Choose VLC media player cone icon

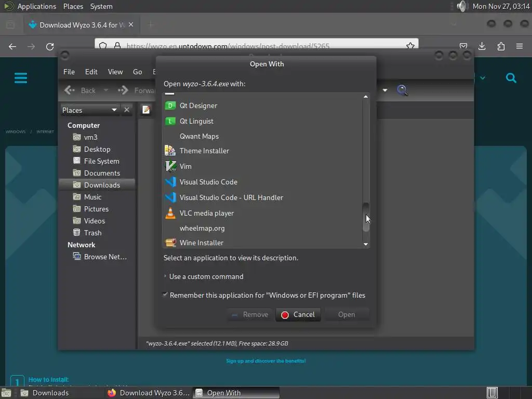pos(170,213)
